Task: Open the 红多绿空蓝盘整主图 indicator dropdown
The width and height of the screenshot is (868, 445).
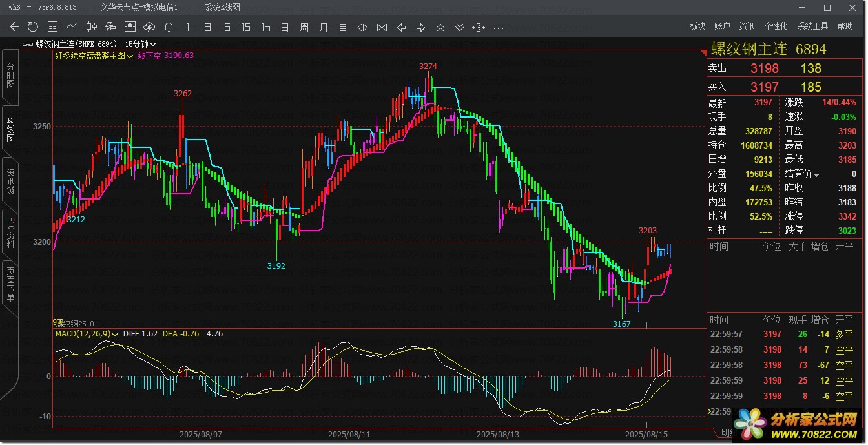Action: [x=94, y=56]
